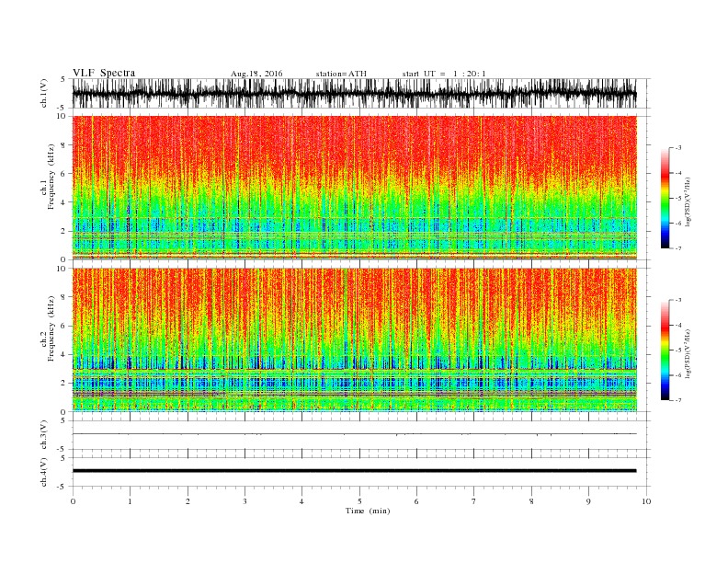Screen dimensions: 728x563
Task: Click the "8" kHz tick of ch.1 spectrogram
Action: point(64,145)
